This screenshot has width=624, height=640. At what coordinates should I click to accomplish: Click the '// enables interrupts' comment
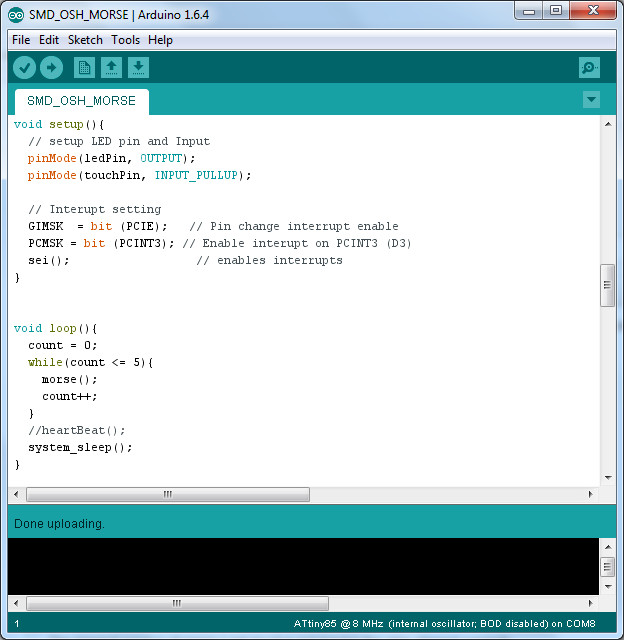269,260
